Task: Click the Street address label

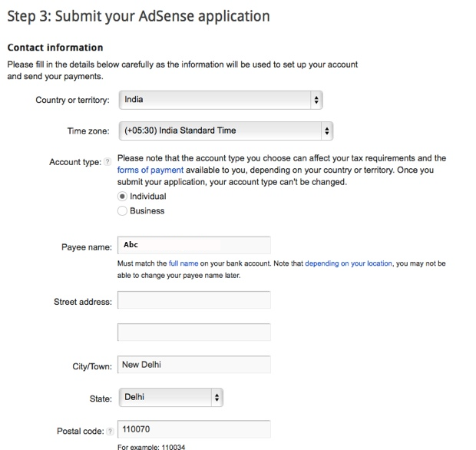Action: pyautogui.click(x=83, y=302)
